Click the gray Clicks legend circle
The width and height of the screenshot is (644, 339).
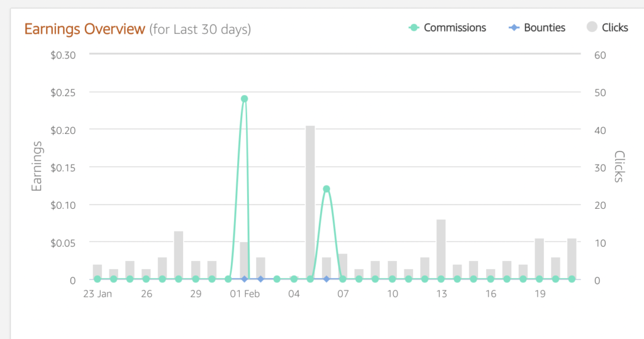pyautogui.click(x=592, y=28)
